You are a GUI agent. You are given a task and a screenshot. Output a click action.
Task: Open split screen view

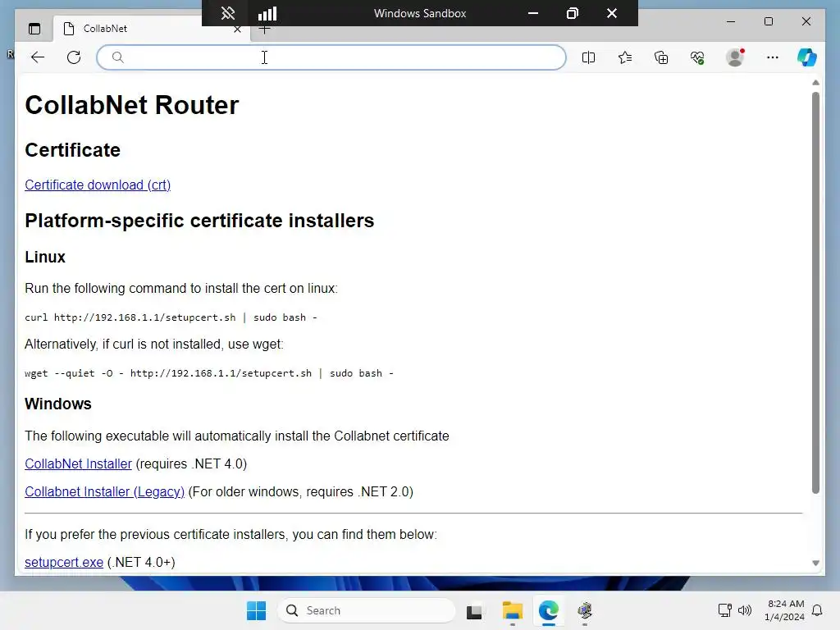[588, 57]
